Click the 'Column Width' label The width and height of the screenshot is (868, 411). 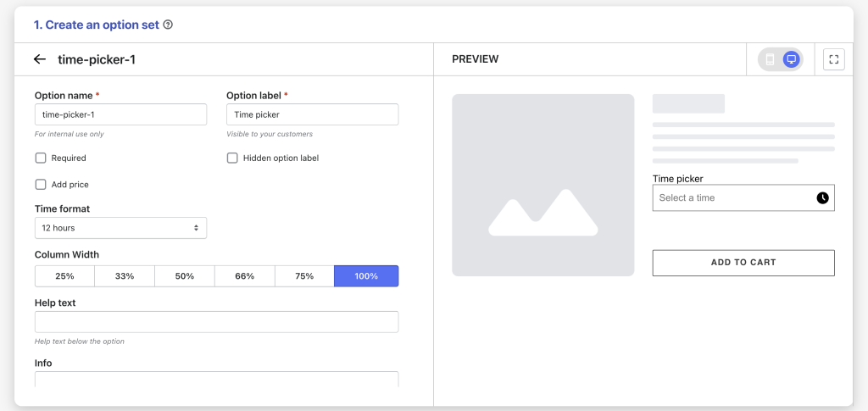click(67, 254)
